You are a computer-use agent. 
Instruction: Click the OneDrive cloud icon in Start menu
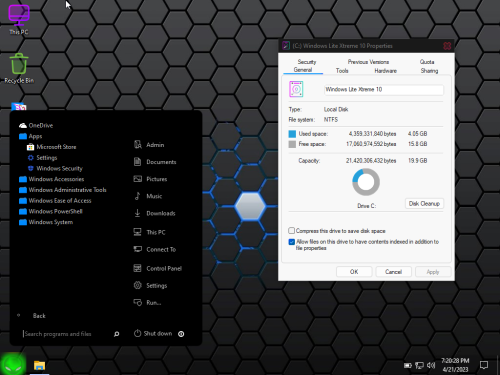tap(23, 125)
